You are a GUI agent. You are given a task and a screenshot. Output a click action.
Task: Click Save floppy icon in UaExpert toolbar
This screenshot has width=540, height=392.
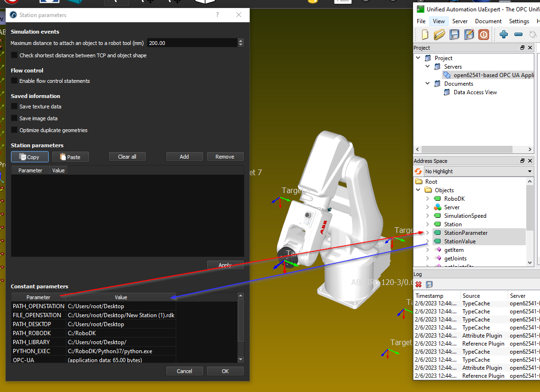(454, 35)
